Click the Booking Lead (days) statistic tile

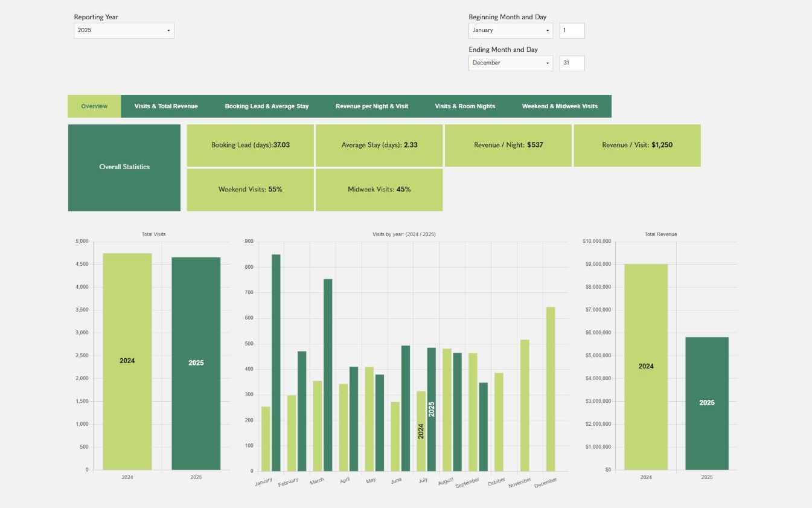[250, 145]
